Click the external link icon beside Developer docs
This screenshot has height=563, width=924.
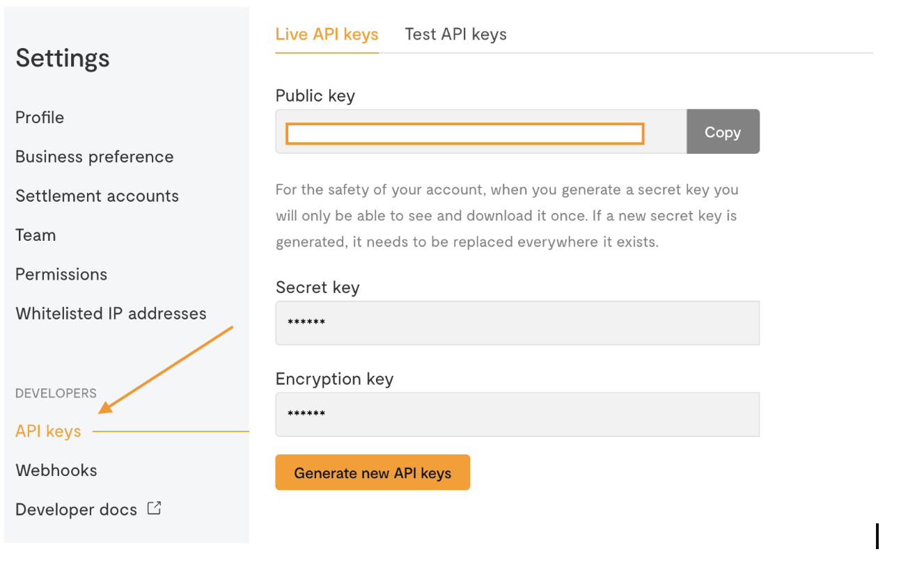point(155,509)
